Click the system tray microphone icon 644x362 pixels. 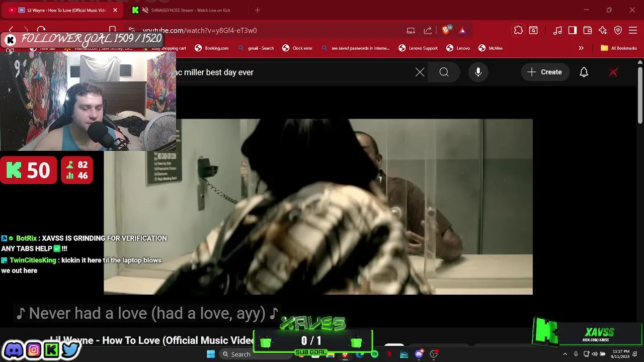pos(576,354)
